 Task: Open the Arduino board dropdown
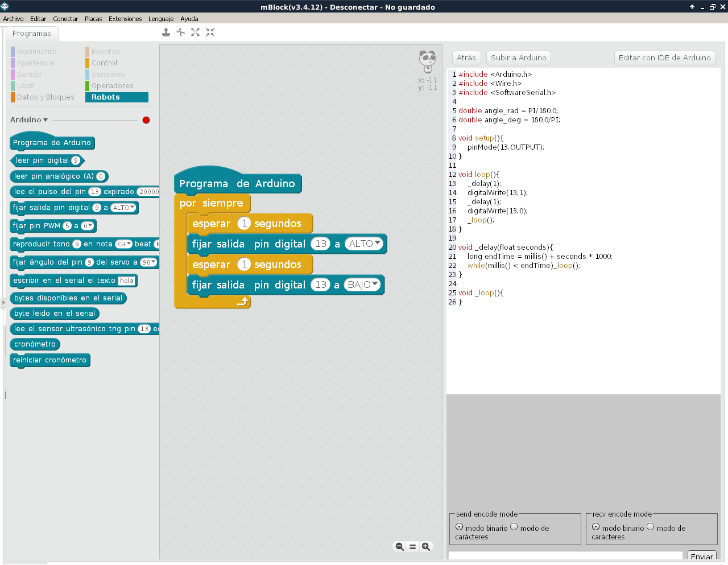[x=28, y=119]
